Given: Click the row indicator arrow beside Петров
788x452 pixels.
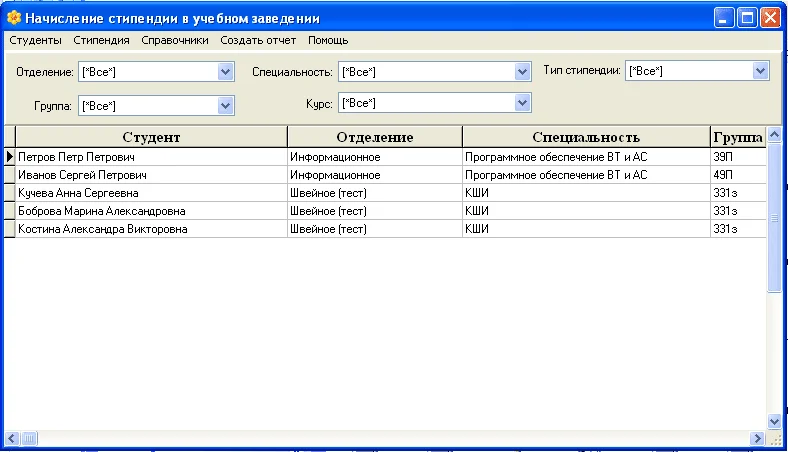Looking at the screenshot, I should point(10,157).
